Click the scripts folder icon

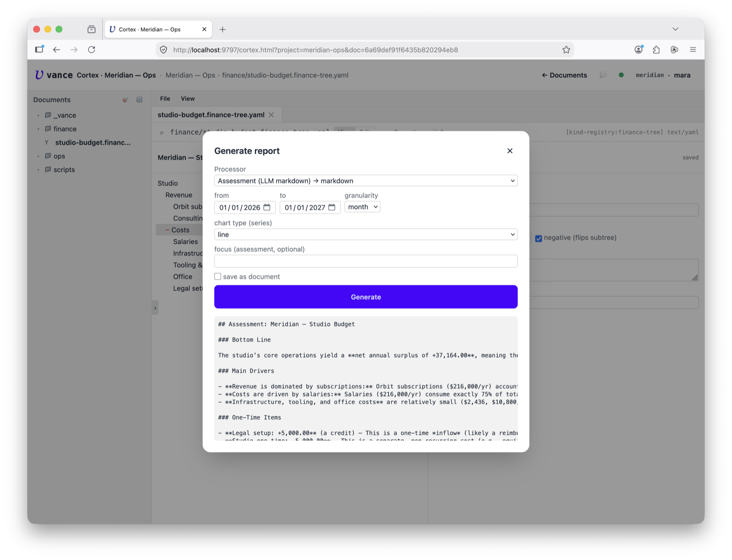48,169
